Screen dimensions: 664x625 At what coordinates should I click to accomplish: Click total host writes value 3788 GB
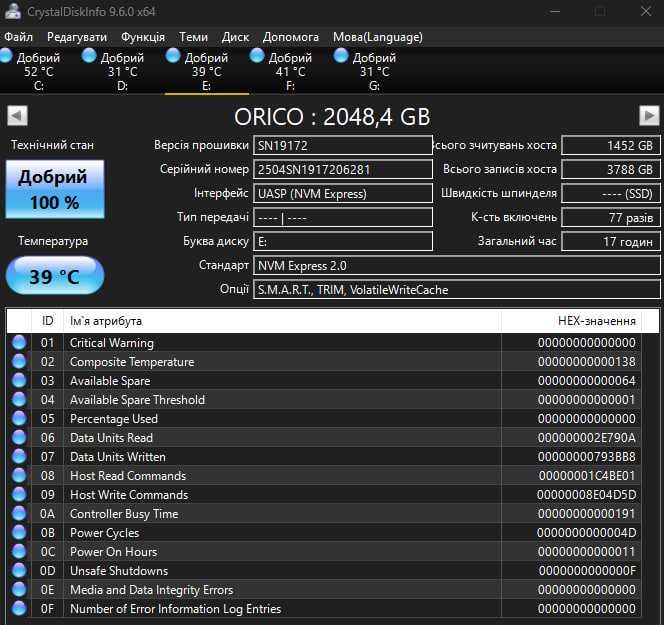click(x=611, y=169)
